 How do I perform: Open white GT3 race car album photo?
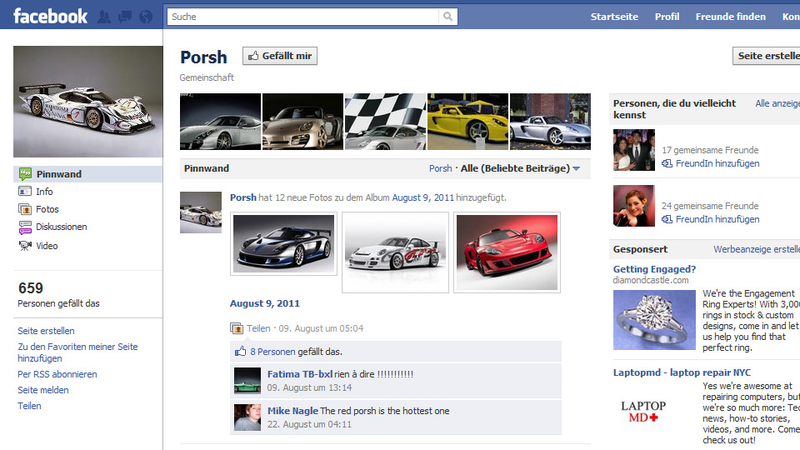[x=395, y=253]
